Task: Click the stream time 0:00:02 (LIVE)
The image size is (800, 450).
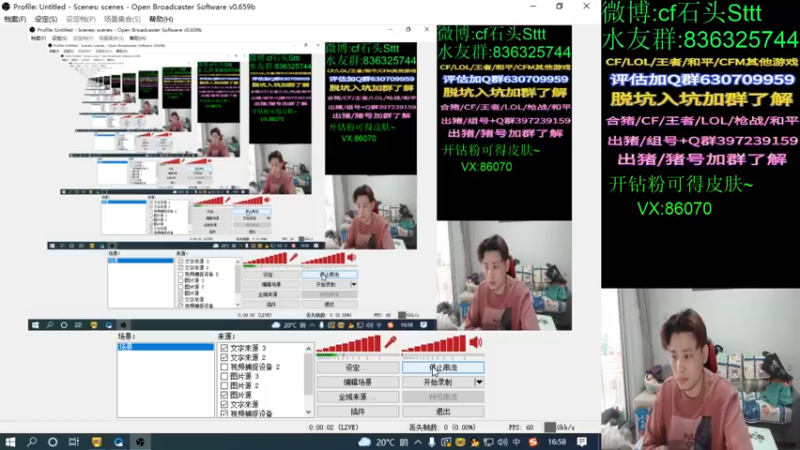Action: [334, 428]
